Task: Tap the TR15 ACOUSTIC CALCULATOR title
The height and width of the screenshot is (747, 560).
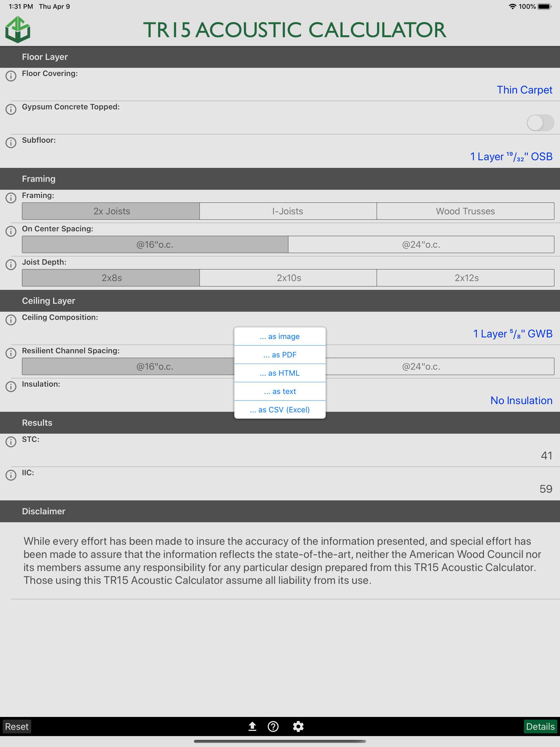Action: pyautogui.click(x=294, y=30)
